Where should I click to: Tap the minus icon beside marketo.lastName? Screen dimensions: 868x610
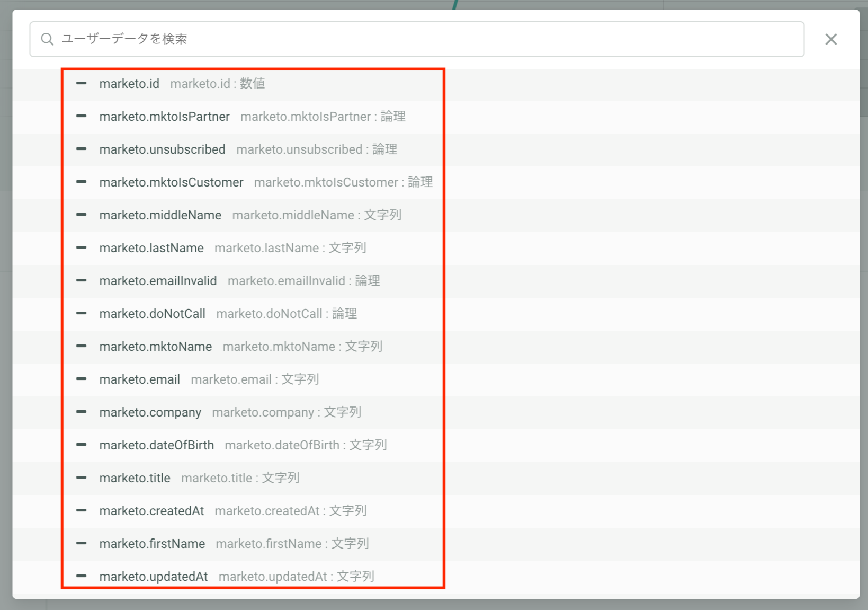pos(81,247)
